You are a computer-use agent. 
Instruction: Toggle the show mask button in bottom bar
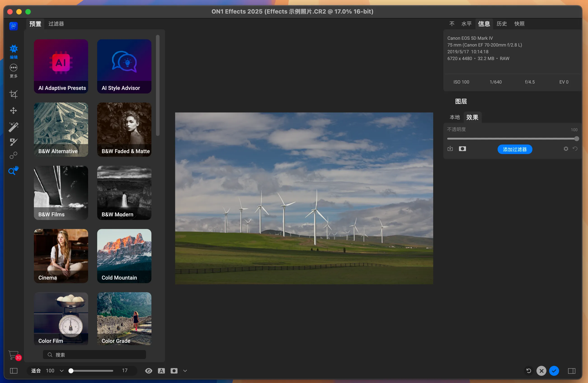click(174, 371)
